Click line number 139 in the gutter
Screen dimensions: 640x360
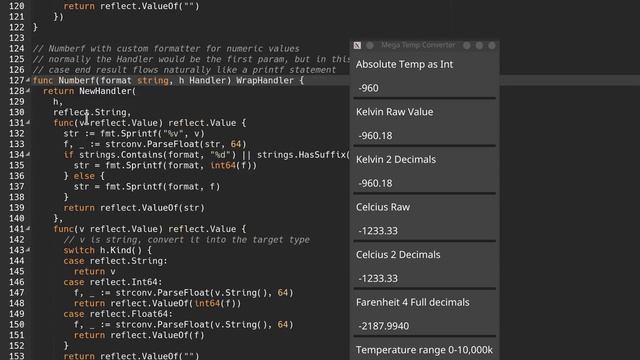coord(17,208)
